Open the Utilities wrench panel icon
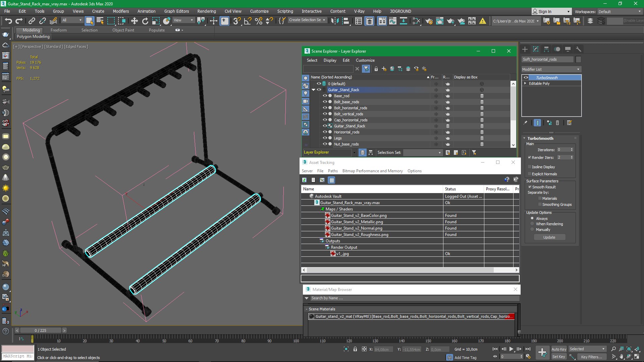Screen dimensions: 644x362 pyautogui.click(x=579, y=49)
